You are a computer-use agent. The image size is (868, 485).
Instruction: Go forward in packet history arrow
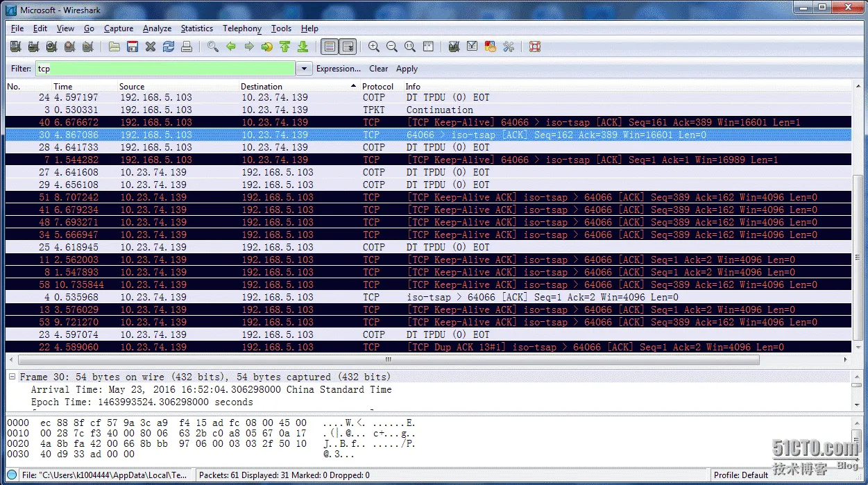(249, 46)
